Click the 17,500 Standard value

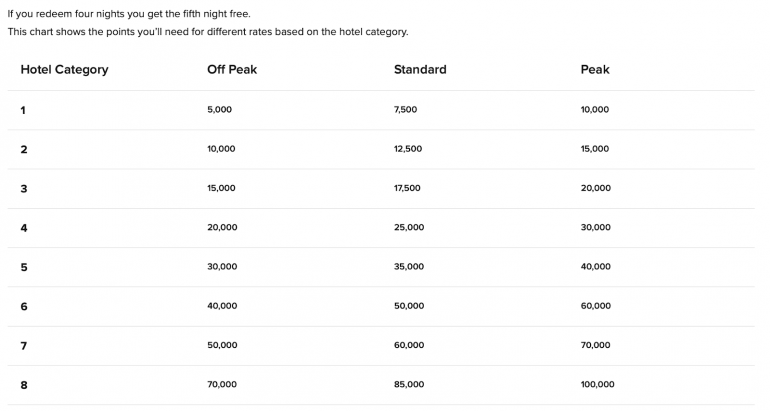point(409,188)
